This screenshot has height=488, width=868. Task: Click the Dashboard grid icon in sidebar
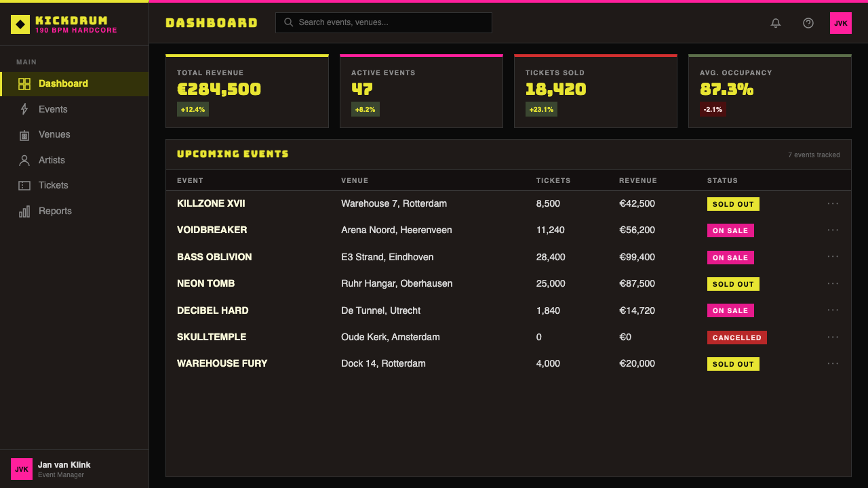24,84
